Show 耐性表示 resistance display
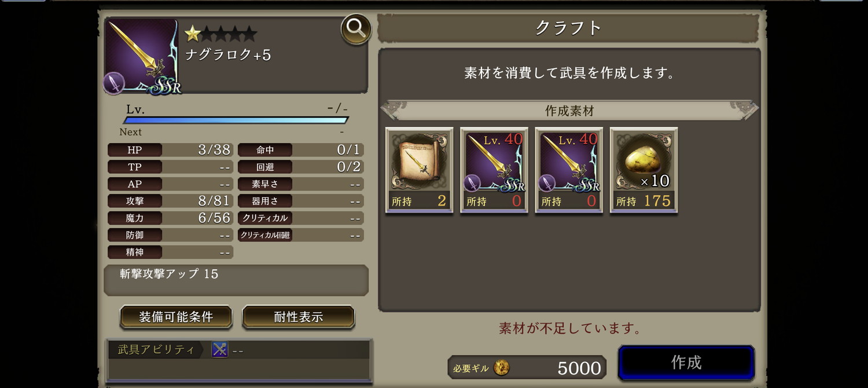This screenshot has width=868, height=388. [298, 317]
